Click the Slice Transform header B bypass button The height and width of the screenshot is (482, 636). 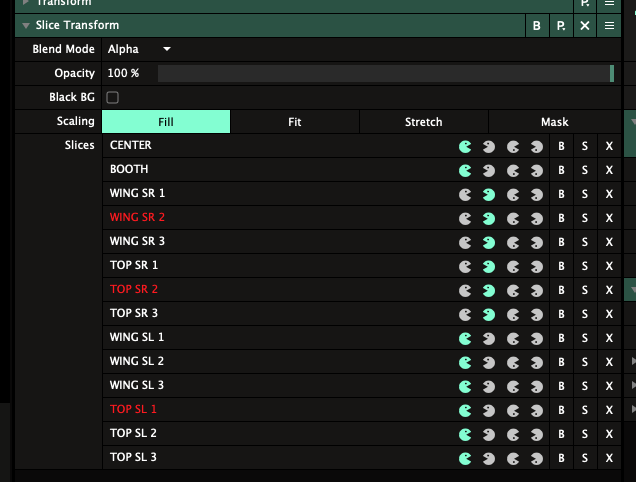click(x=537, y=25)
